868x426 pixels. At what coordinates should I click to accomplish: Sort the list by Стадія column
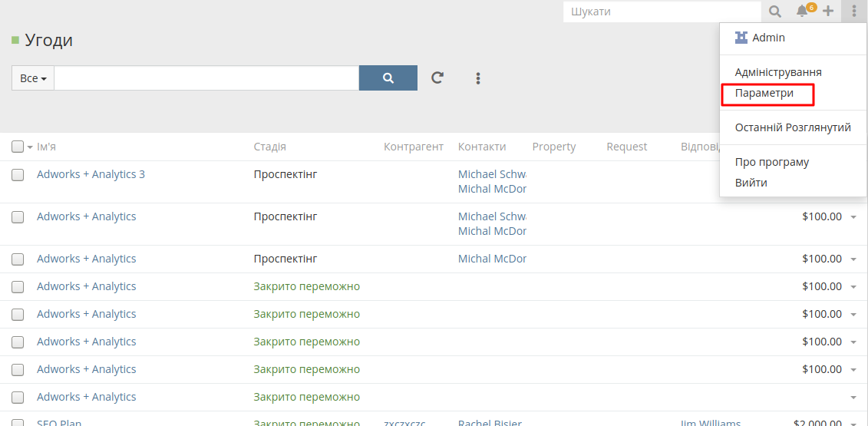coord(270,147)
